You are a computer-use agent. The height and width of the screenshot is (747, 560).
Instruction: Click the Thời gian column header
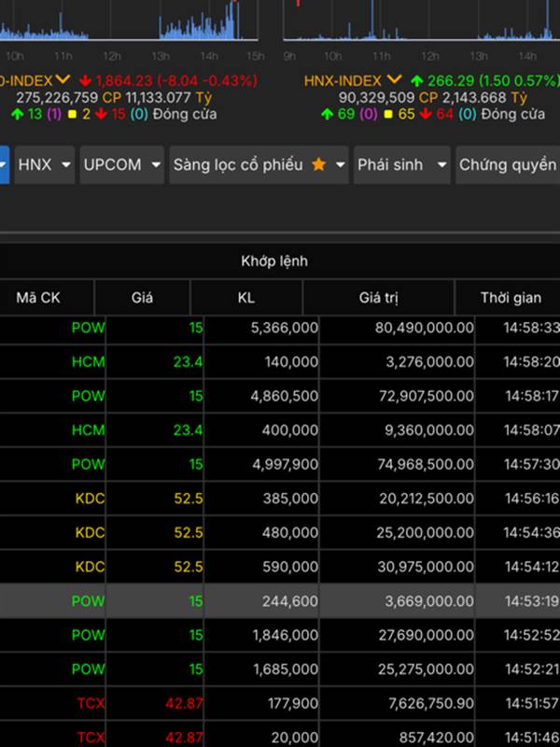coord(510,298)
